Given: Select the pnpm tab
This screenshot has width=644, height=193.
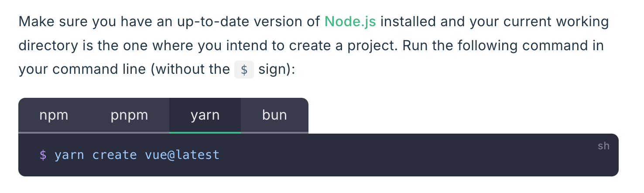Looking at the screenshot, I should (x=129, y=115).
